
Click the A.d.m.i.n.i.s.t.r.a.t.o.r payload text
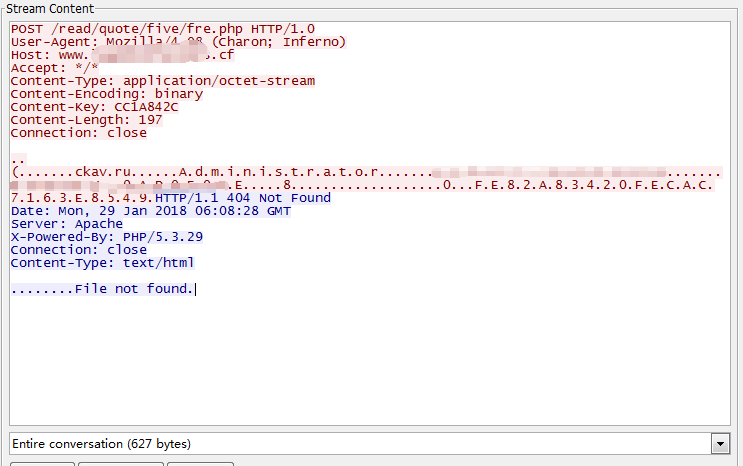tap(278, 172)
